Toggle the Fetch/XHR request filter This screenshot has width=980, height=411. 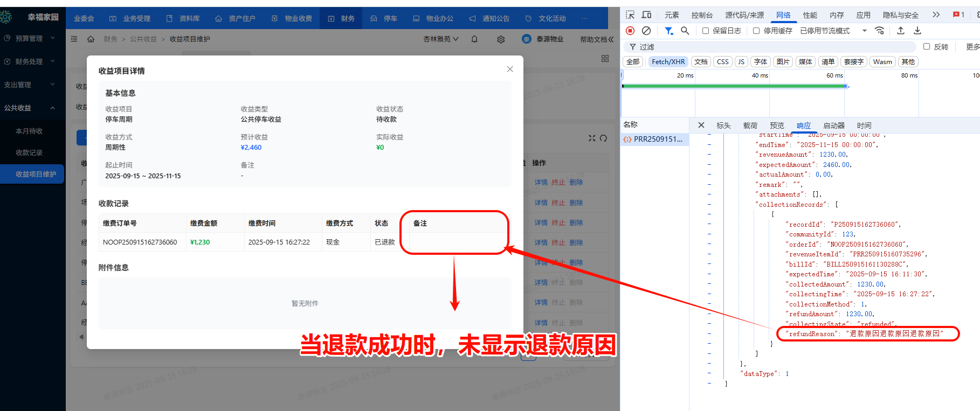668,61
